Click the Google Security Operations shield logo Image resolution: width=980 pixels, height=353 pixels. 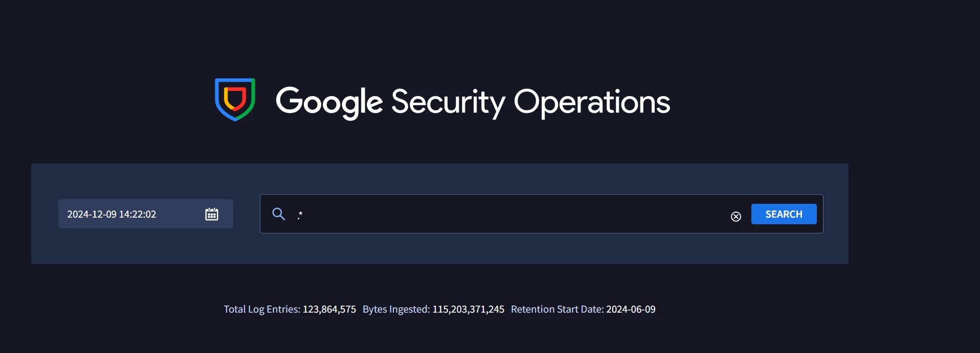pyautogui.click(x=235, y=100)
